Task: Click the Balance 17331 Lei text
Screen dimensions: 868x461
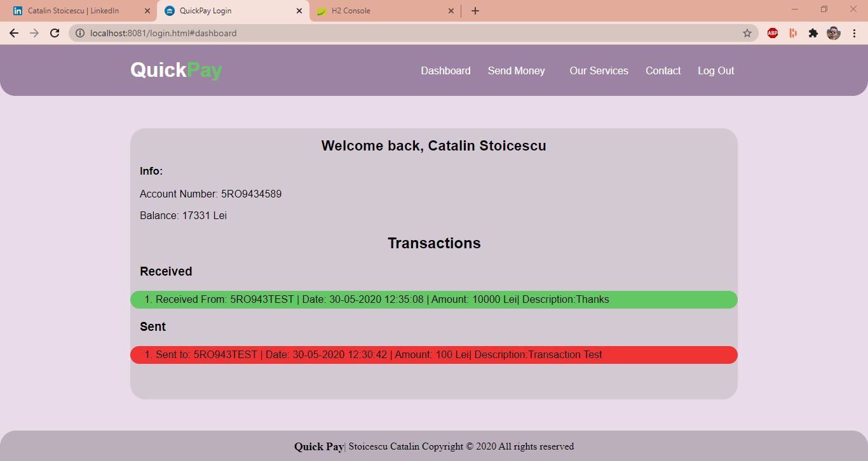Action: point(183,216)
